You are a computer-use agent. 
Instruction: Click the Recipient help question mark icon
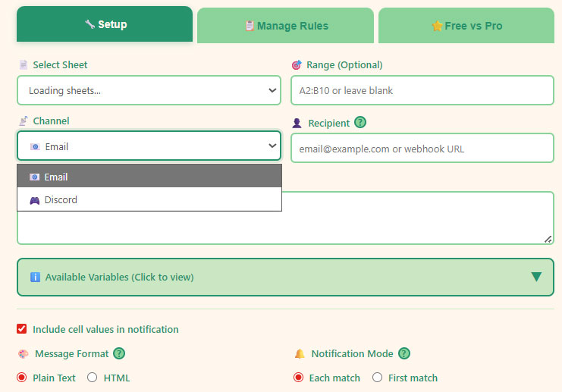pos(359,122)
